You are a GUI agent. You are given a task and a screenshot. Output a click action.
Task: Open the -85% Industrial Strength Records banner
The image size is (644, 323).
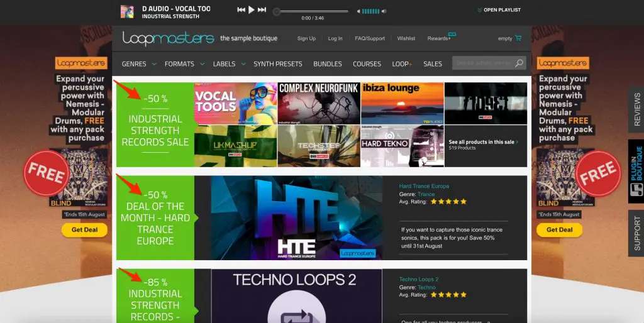coord(155,296)
